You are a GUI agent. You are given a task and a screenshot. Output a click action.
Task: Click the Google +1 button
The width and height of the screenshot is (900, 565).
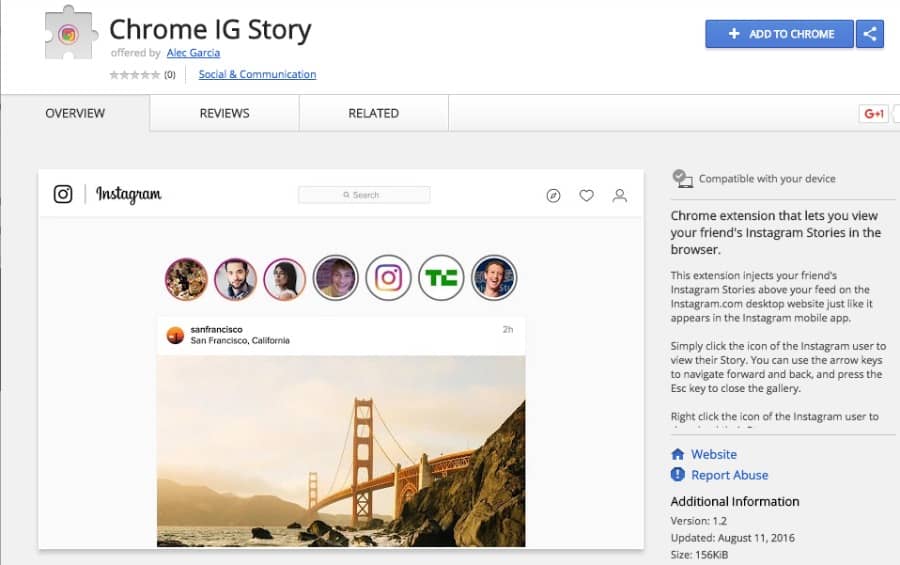point(874,114)
